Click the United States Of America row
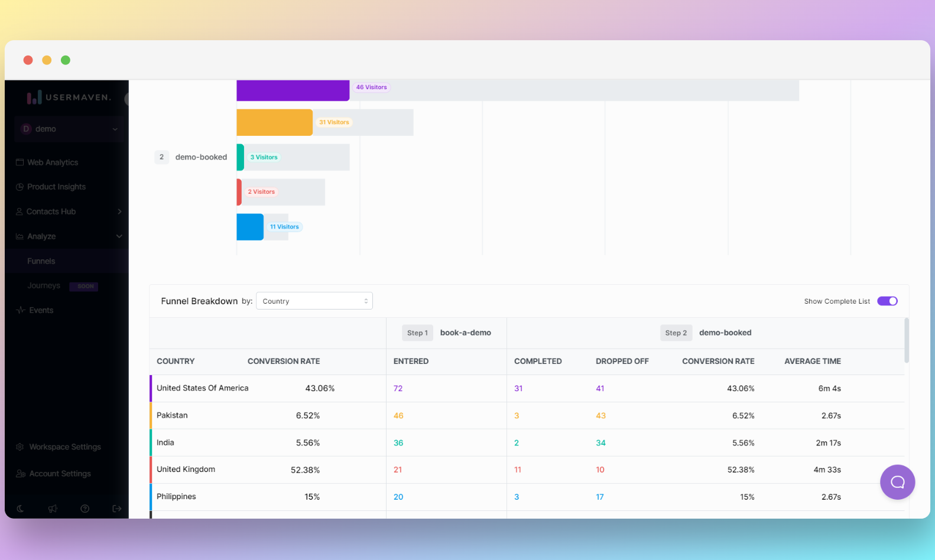Viewport: 935px width, 560px height. click(202, 388)
